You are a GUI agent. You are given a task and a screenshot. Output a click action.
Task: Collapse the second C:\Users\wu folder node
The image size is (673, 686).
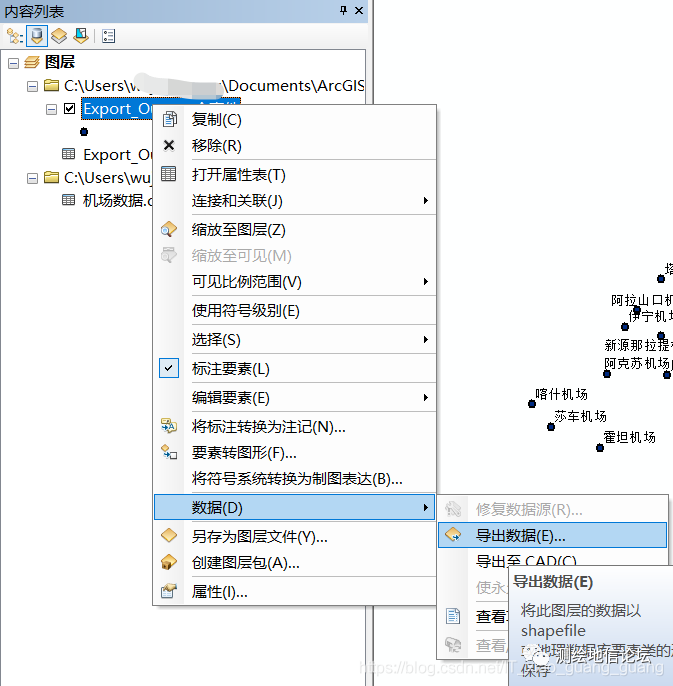(x=32, y=178)
